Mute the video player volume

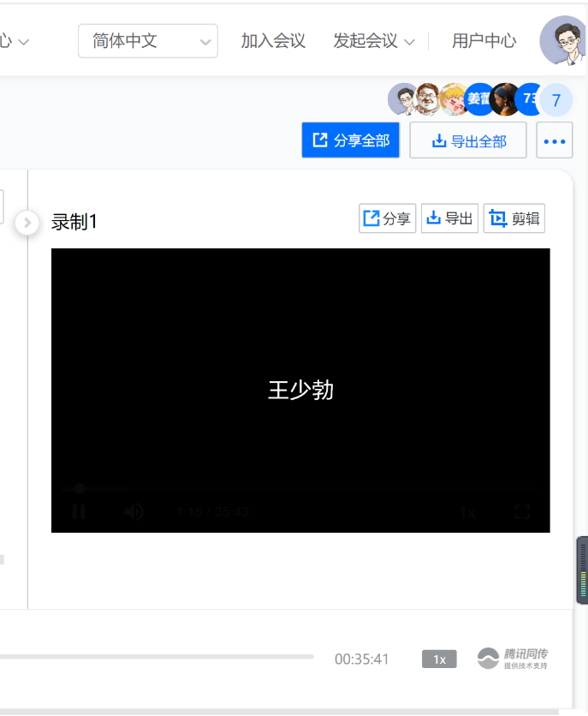pyautogui.click(x=134, y=512)
